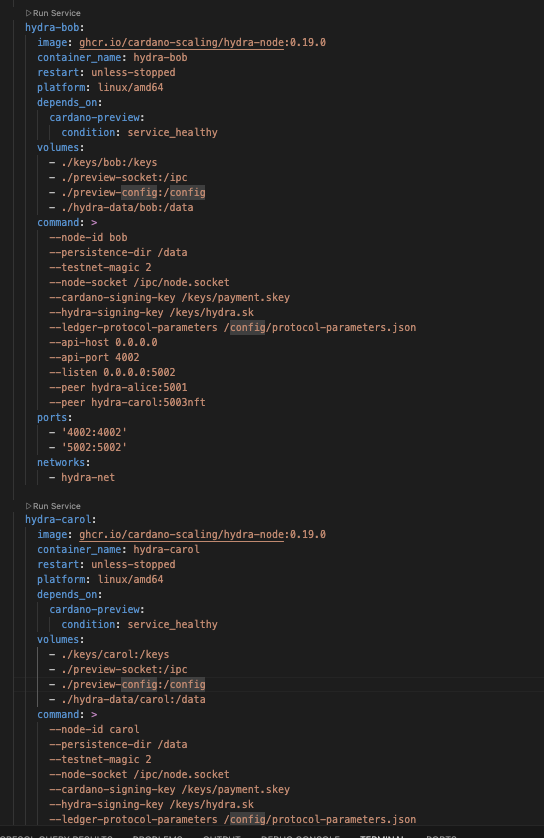Viewport: 544px width, 838px height.
Task: Click the command: > line in hydra-bob
Action: point(67,222)
